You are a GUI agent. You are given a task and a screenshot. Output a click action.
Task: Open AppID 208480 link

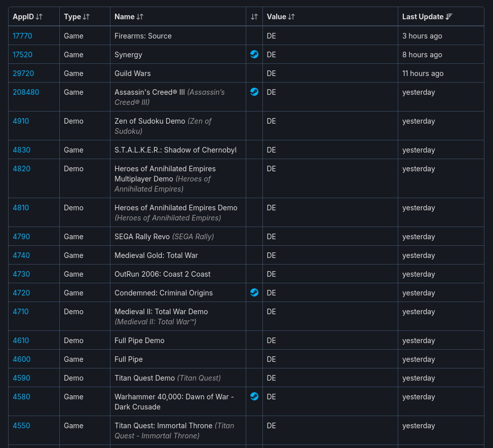pyautogui.click(x=26, y=92)
